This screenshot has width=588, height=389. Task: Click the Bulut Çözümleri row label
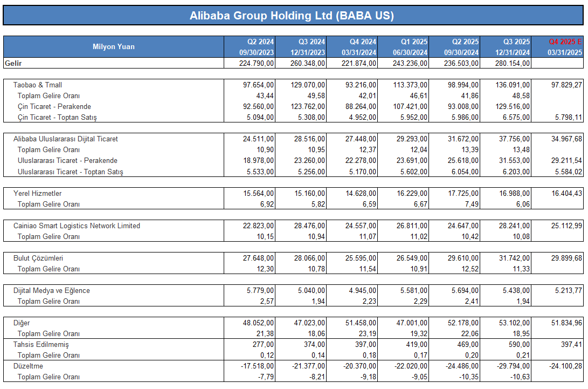pyautogui.click(x=38, y=258)
